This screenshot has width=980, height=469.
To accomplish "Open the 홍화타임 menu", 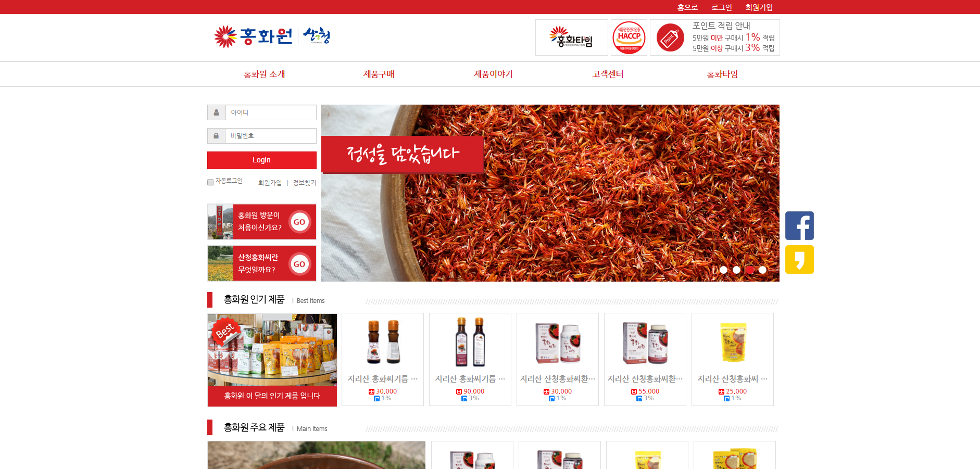I will click(x=722, y=74).
